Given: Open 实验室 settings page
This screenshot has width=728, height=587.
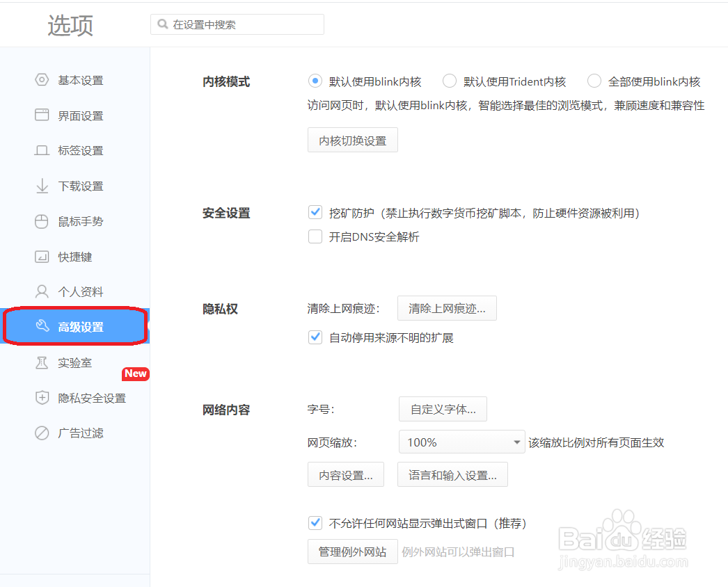Looking at the screenshot, I should coord(74,362).
